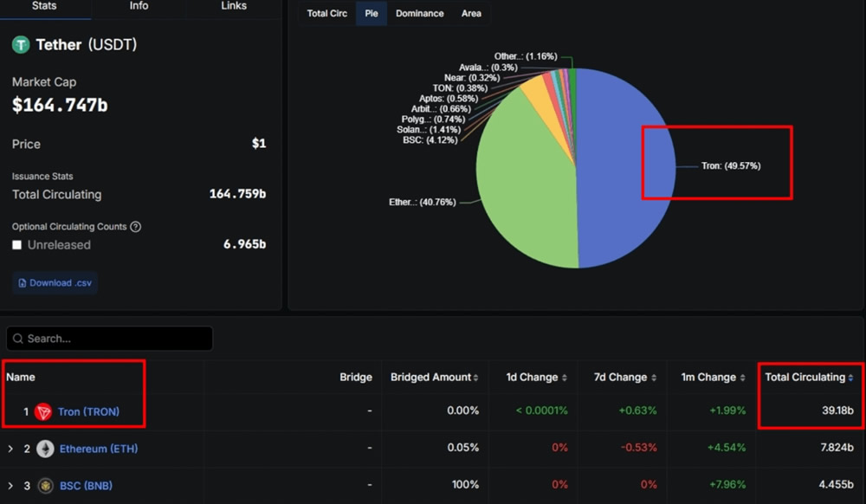Click the TON: (0.38%) pie label

(x=460, y=88)
